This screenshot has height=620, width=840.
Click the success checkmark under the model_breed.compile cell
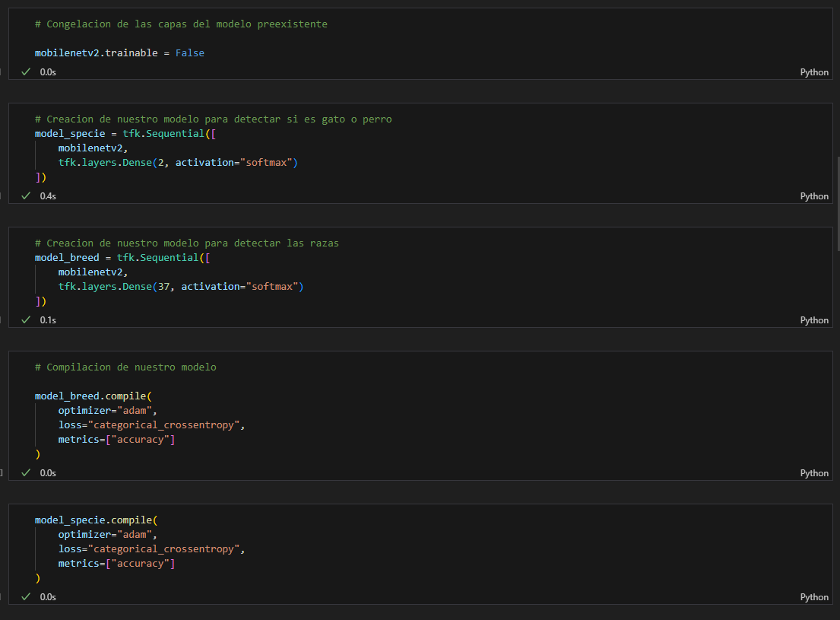pos(26,472)
